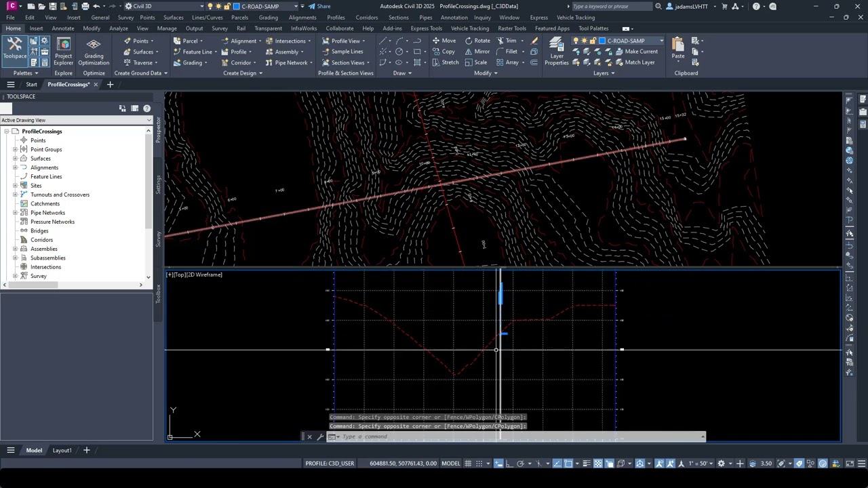Click the Sample Lines button
This screenshot has height=488, width=868.
coord(342,52)
